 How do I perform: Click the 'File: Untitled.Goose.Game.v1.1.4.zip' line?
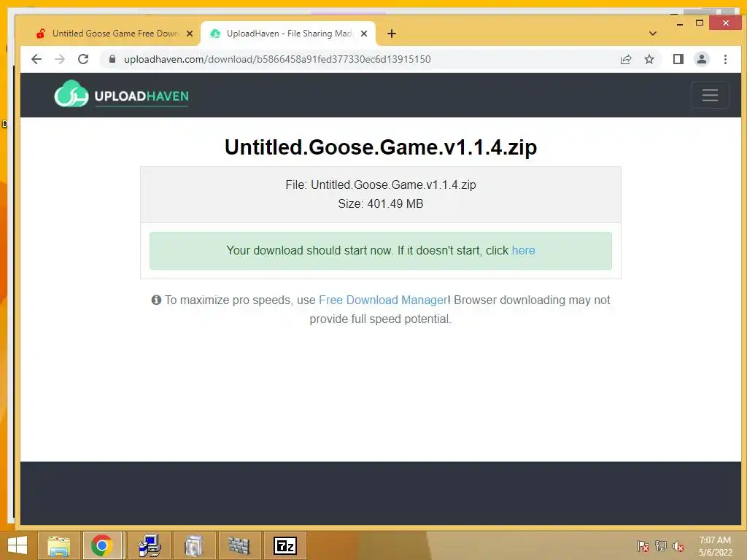pos(381,184)
